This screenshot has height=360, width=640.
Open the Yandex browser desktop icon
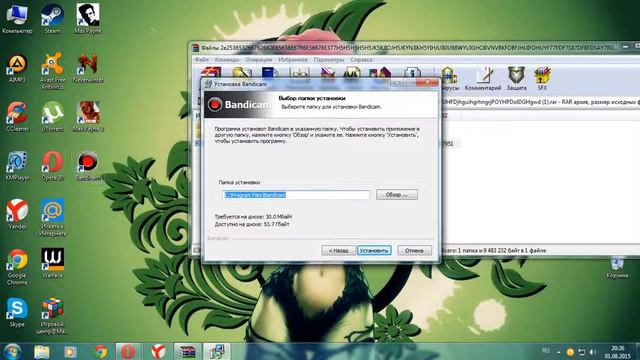[17, 215]
